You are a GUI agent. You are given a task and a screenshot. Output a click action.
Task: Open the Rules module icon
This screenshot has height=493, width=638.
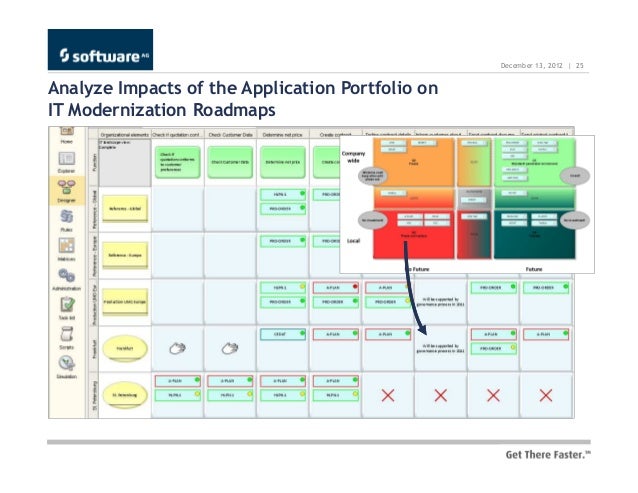[67, 216]
